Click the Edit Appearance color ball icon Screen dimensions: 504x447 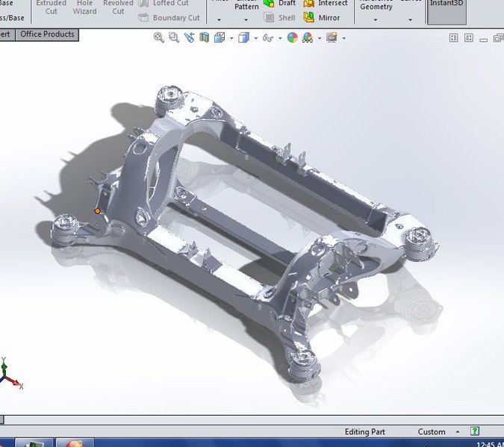coord(292,37)
